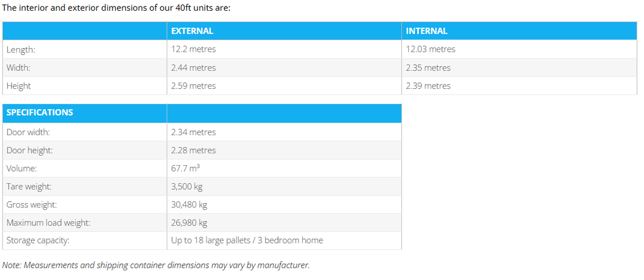The width and height of the screenshot is (644, 280).
Task: Select the volume value 67.7 m³
Action: click(185, 168)
